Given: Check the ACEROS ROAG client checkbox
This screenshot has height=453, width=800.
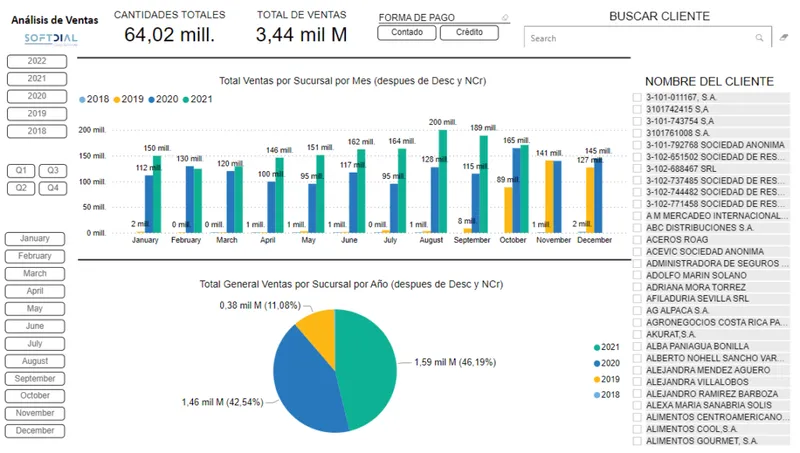Looking at the screenshot, I should coord(637,239).
